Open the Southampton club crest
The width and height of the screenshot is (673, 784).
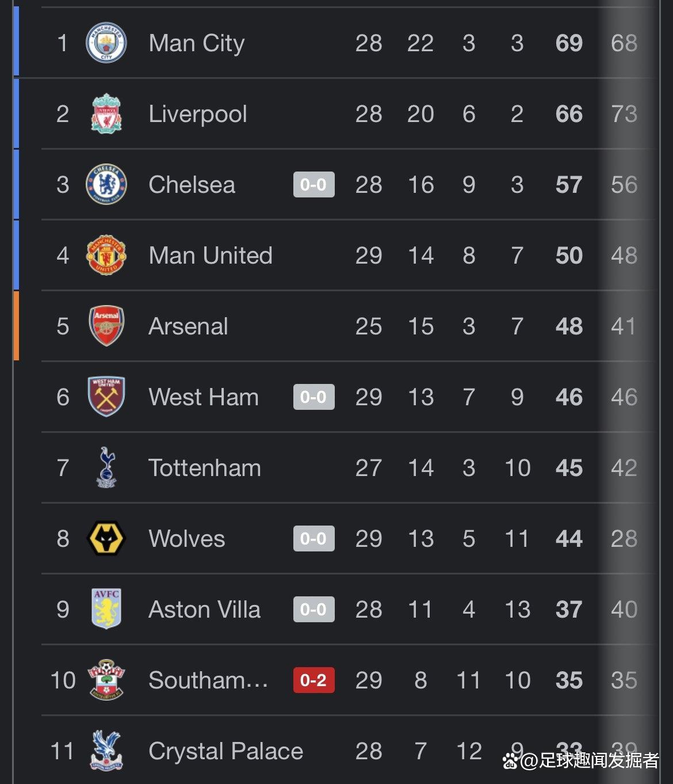(x=106, y=680)
